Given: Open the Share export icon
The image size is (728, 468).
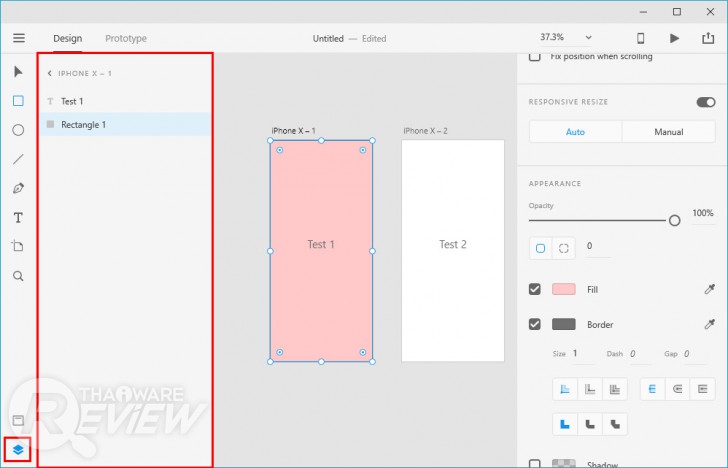Looking at the screenshot, I should pos(708,38).
